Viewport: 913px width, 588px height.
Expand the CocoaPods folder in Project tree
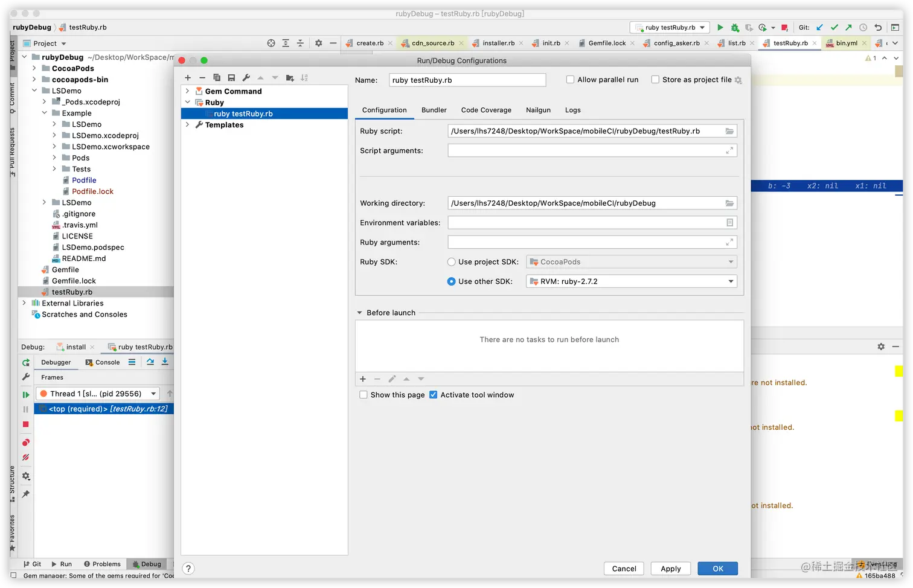(34, 69)
